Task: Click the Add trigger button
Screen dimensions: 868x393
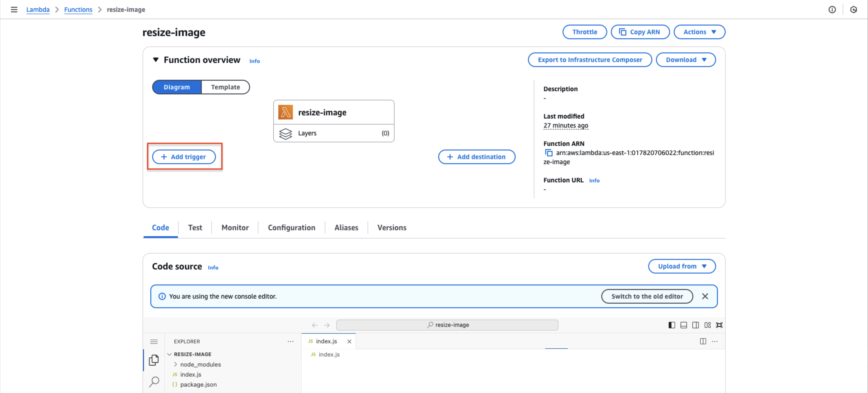Action: pos(184,157)
